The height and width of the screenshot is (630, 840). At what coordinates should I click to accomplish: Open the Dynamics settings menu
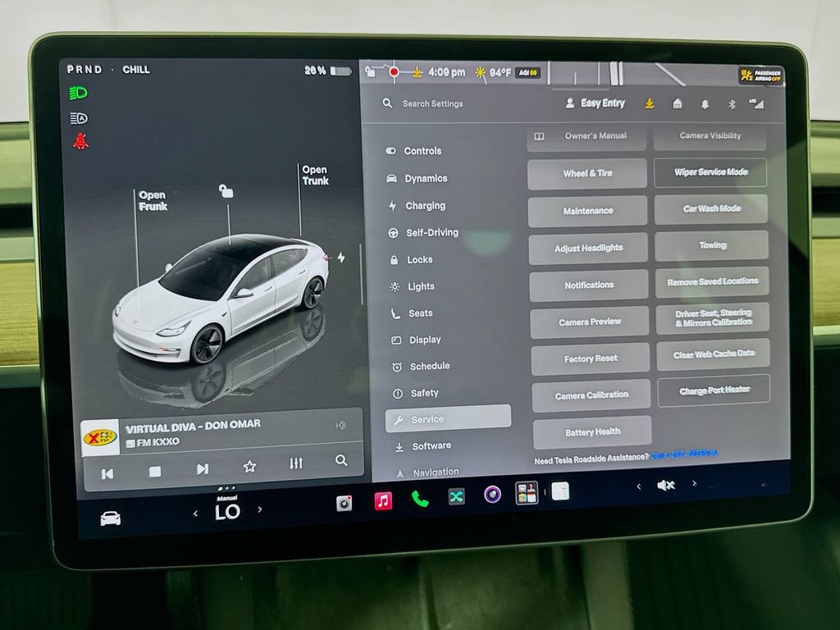pos(417,178)
